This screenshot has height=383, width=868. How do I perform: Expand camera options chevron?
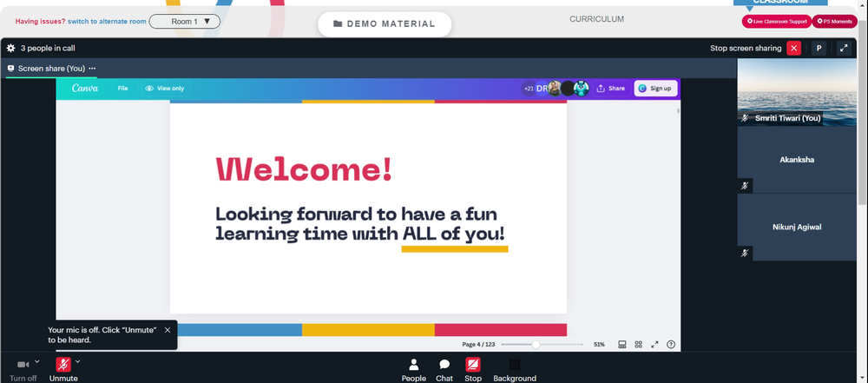pos(37,361)
